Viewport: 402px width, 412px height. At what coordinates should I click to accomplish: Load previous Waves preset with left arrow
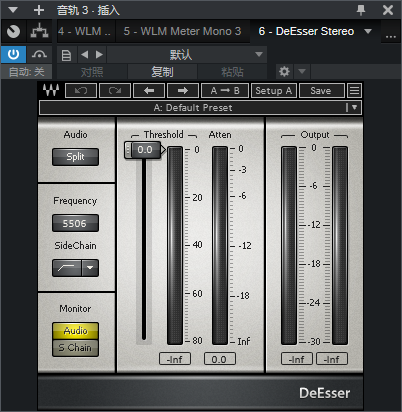point(149,90)
